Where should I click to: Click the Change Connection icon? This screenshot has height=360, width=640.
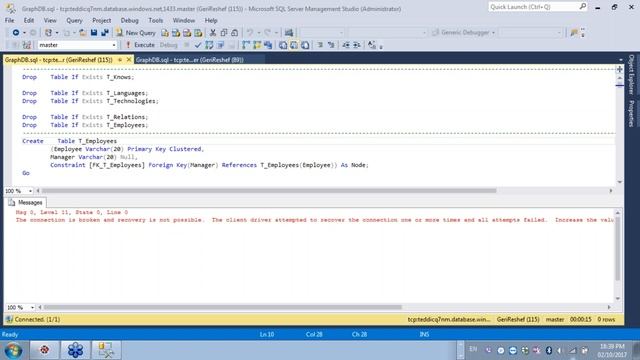27,45
